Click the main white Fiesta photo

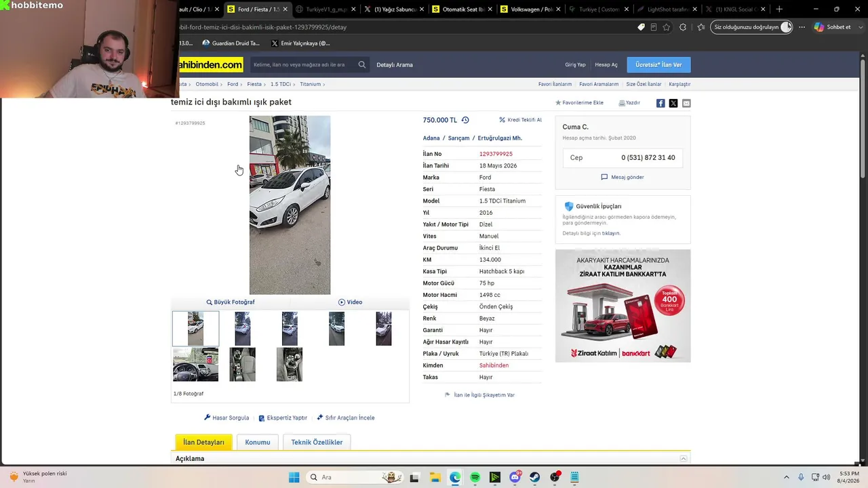[x=290, y=205]
